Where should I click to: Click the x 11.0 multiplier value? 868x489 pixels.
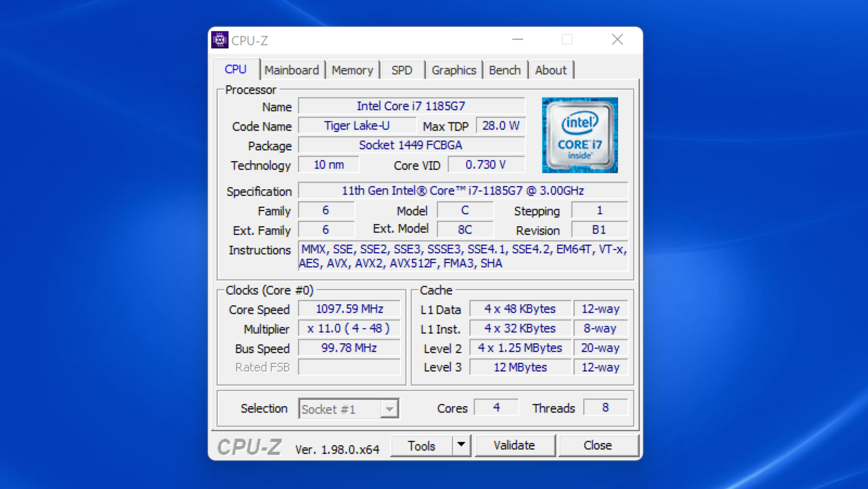pyautogui.click(x=349, y=328)
